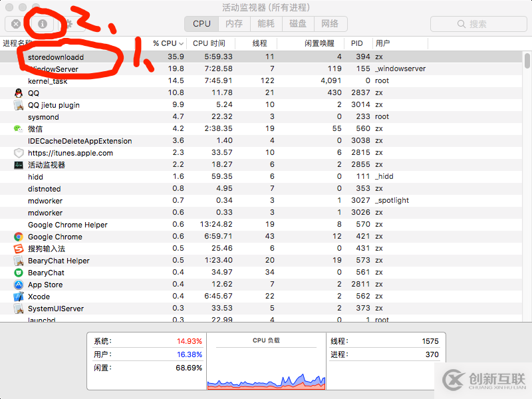Switch to the 能耗 tab
Viewport: 532px width, 399px height.
coord(266,24)
